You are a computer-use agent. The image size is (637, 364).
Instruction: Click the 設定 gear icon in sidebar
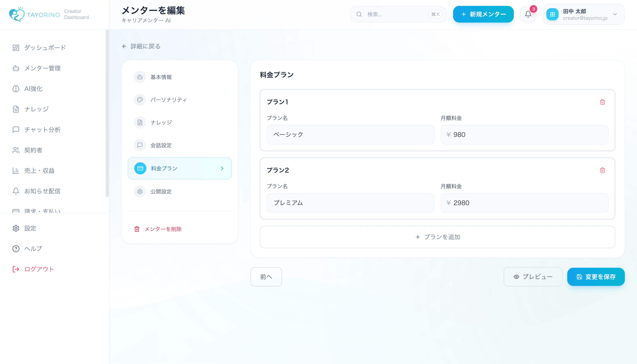pyautogui.click(x=16, y=228)
